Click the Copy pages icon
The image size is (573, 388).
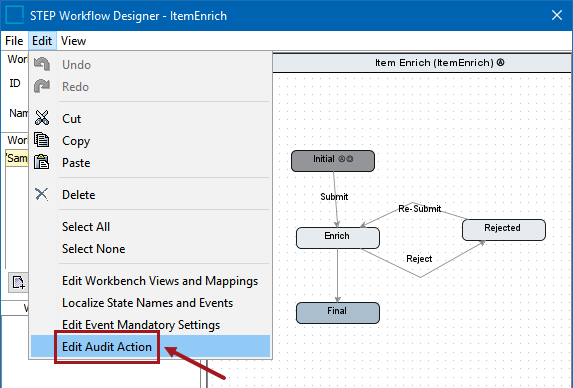point(42,140)
